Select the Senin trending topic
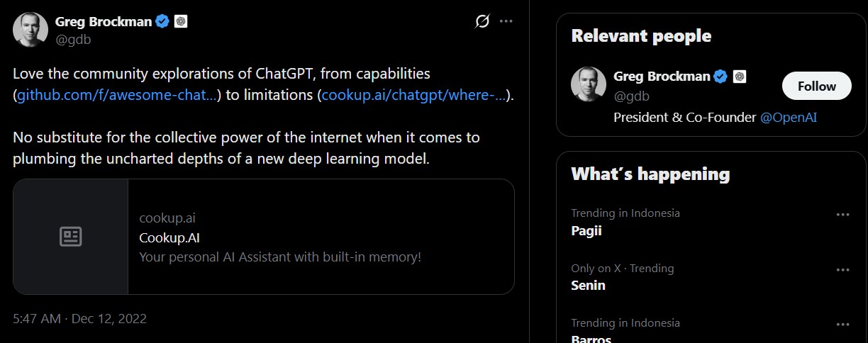The width and height of the screenshot is (868, 343). click(588, 286)
